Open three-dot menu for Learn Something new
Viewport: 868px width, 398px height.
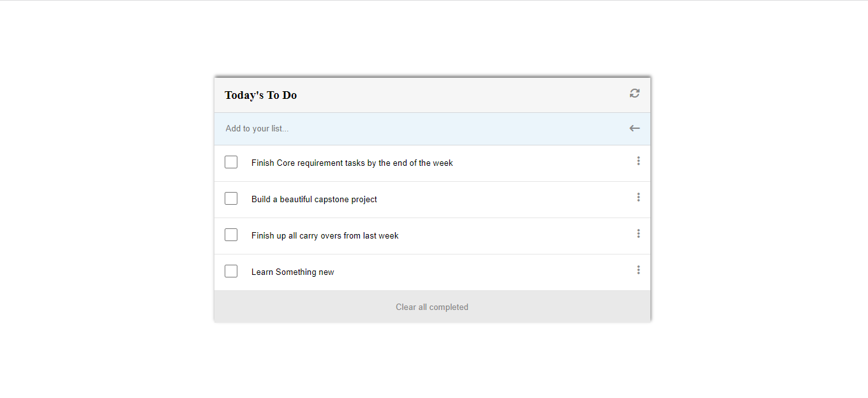(638, 270)
